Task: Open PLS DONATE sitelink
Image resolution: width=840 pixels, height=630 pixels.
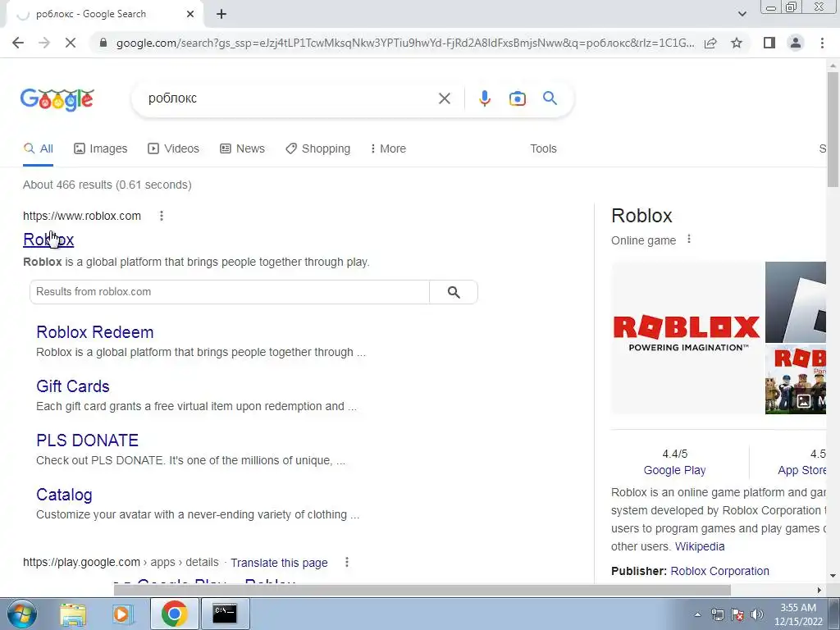Action: 87,441
